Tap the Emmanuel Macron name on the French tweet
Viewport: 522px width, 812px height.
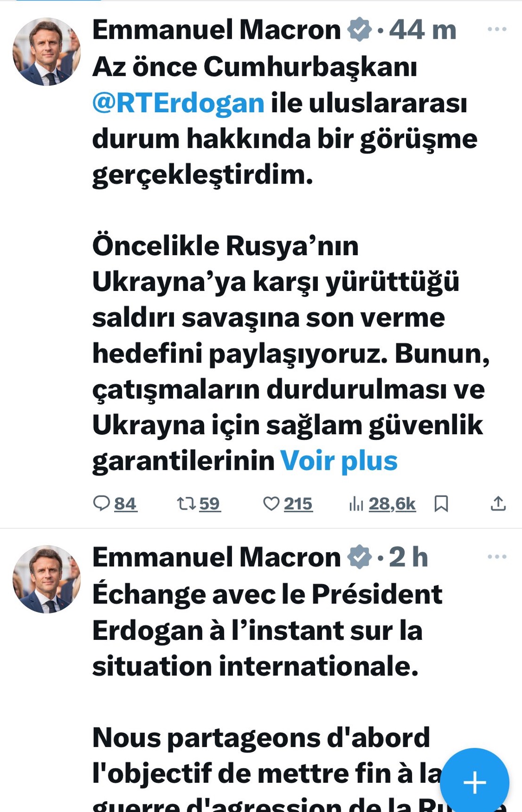pos(216,557)
